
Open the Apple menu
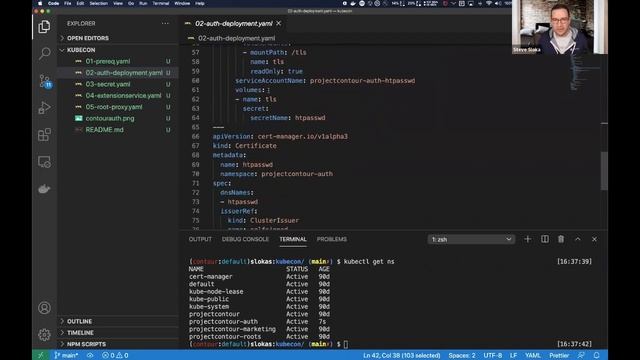click(40, 3)
